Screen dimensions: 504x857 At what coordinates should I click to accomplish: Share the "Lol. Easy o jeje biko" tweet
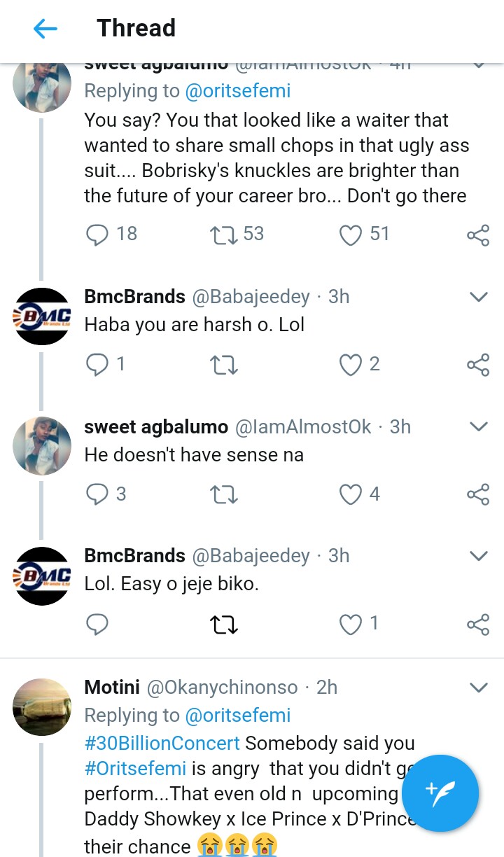tap(478, 625)
